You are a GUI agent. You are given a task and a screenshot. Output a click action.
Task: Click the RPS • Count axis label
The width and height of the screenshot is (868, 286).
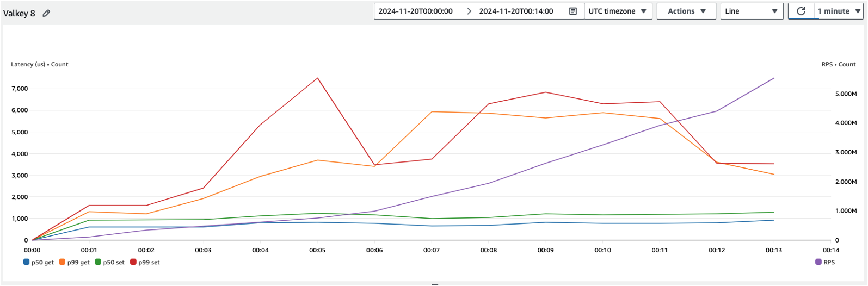point(839,64)
